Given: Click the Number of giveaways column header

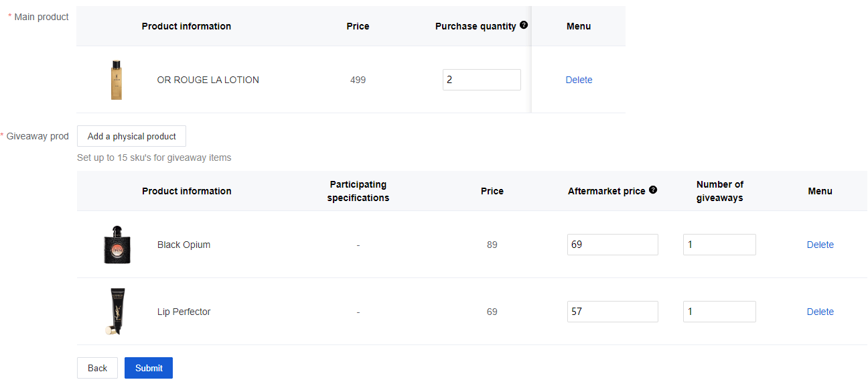Looking at the screenshot, I should click(719, 191).
